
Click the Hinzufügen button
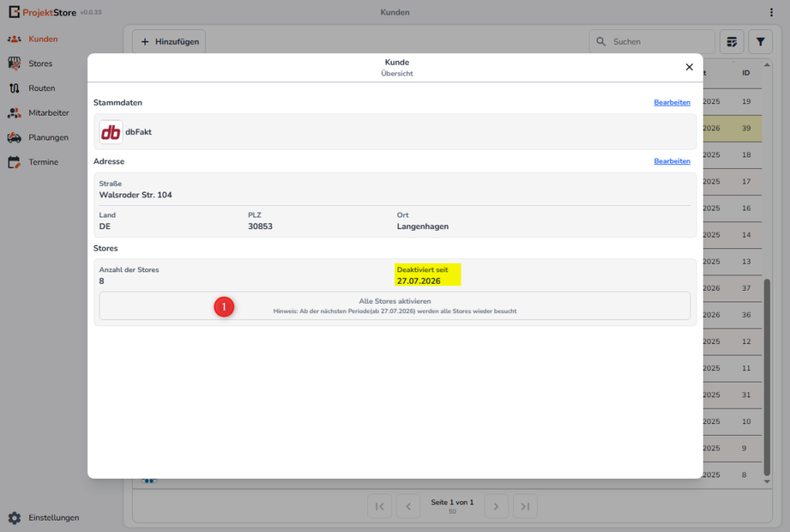[169, 42]
